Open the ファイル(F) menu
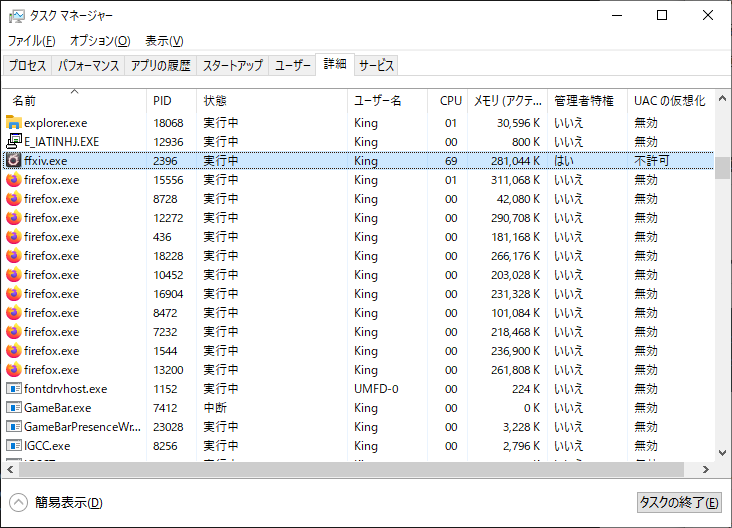This screenshot has height=528, width=732. [32, 41]
